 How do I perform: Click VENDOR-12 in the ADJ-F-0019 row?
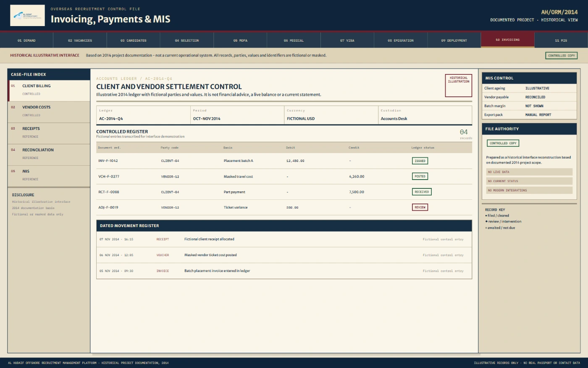click(170, 207)
